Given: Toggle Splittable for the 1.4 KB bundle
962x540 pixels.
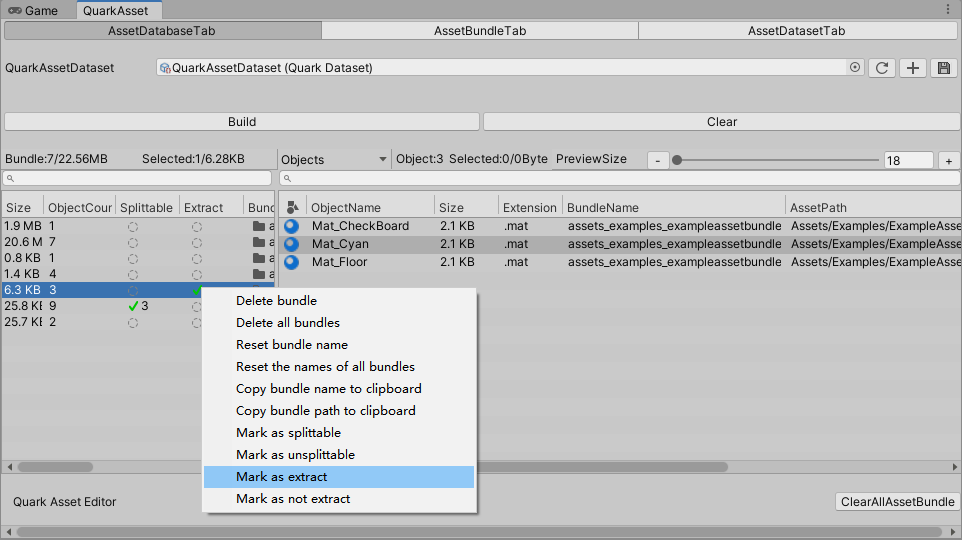Looking at the screenshot, I should tap(133, 274).
